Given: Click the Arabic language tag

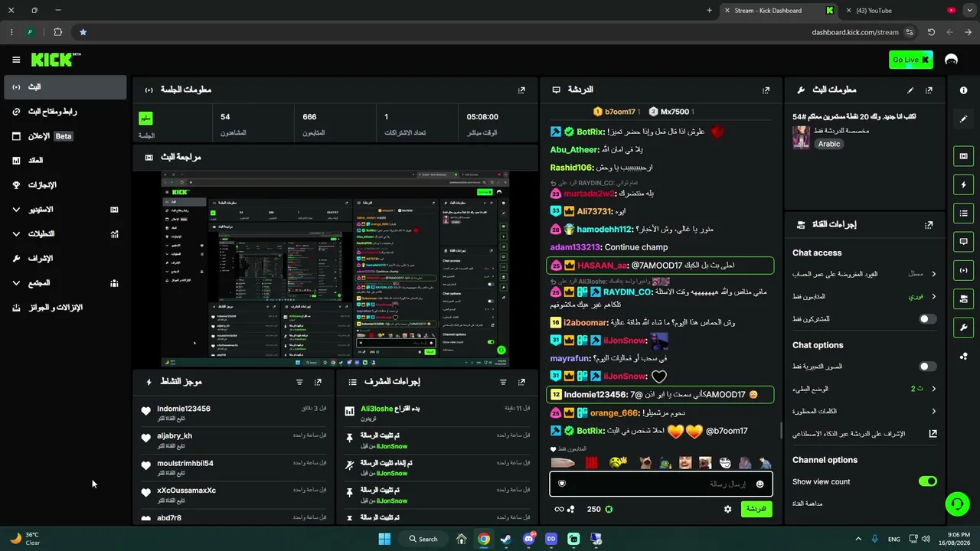Looking at the screenshot, I should coord(828,144).
